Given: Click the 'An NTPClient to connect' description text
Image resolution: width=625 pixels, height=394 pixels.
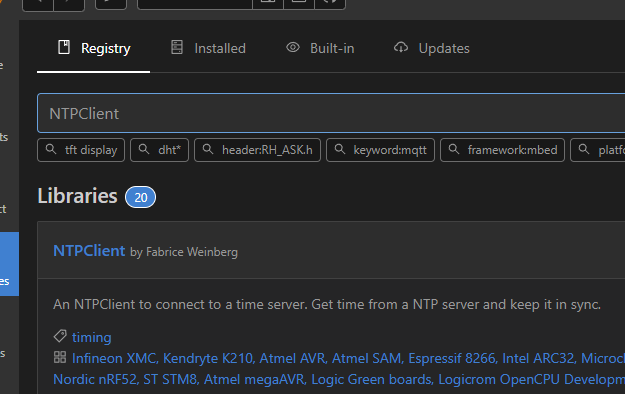Looking at the screenshot, I should tap(327, 304).
